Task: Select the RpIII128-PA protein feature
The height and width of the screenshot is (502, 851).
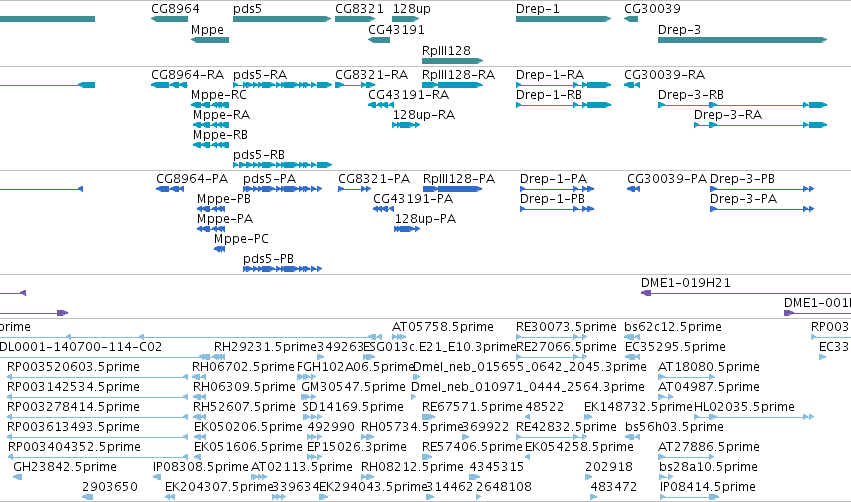Action: 452,189
